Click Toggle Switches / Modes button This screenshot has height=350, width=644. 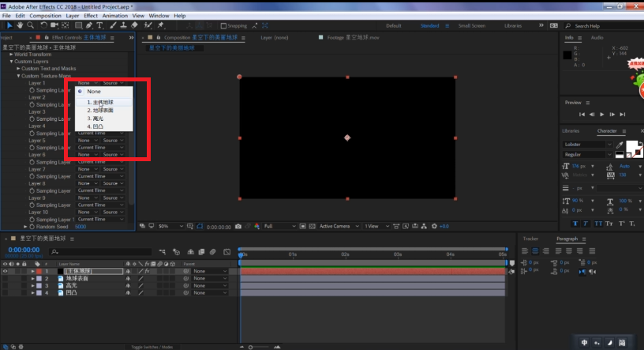coord(152,347)
